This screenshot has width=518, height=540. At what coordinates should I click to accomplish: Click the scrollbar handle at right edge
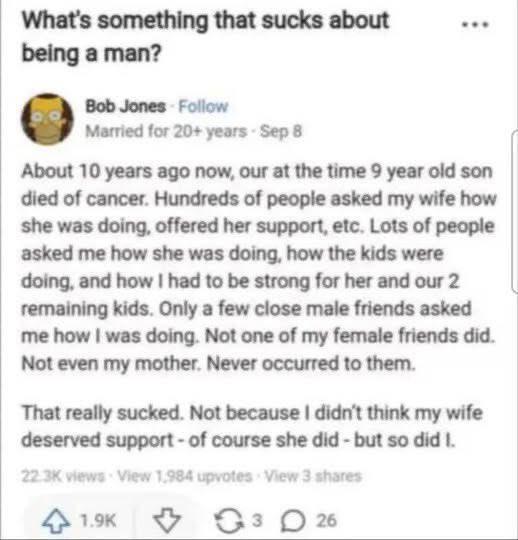[515, 212]
